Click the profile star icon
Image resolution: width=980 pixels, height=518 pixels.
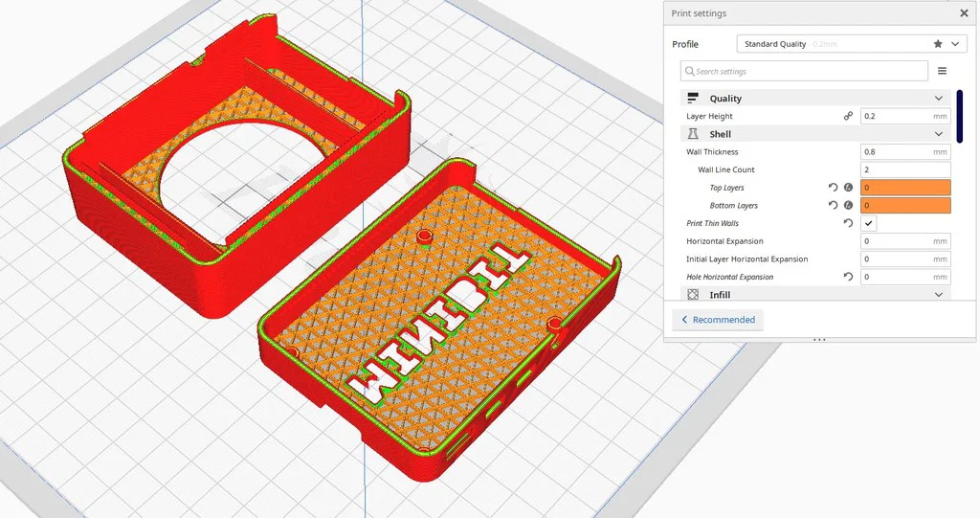click(938, 44)
